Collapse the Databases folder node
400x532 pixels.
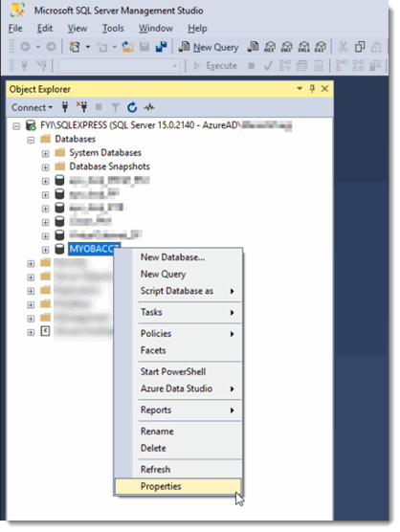31,140
